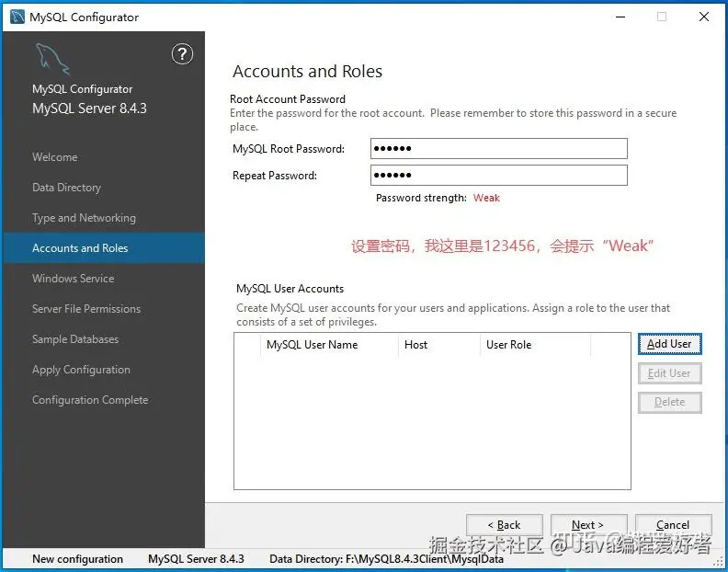Click the Host column header
The height and width of the screenshot is (572, 728).
[x=438, y=345]
